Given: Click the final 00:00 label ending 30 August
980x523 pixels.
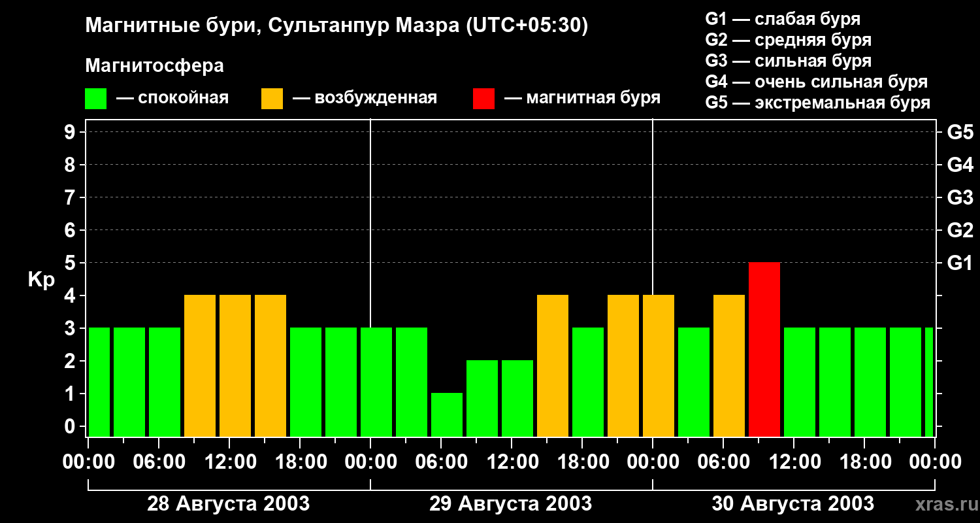Looking at the screenshot, I should [x=934, y=462].
